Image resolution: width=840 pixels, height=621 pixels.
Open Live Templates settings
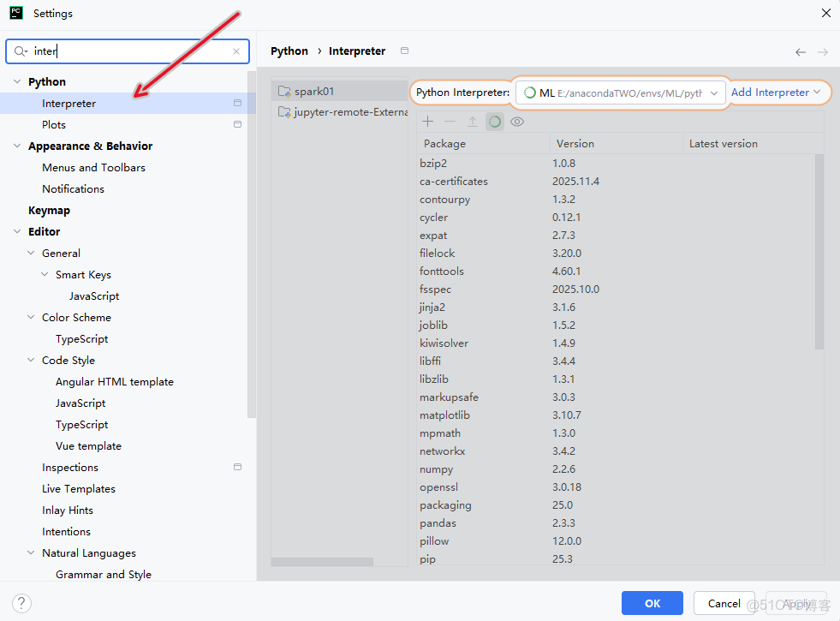(79, 488)
